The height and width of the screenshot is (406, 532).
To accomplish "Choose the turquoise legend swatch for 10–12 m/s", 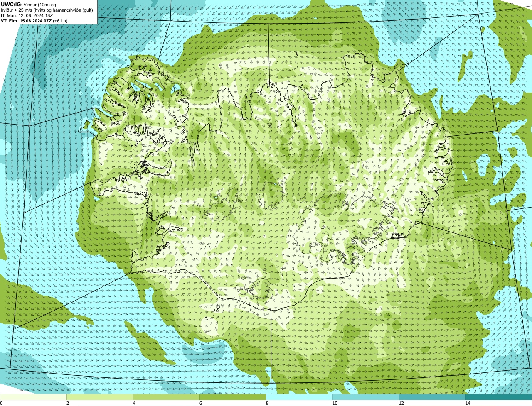I will 366,397.
